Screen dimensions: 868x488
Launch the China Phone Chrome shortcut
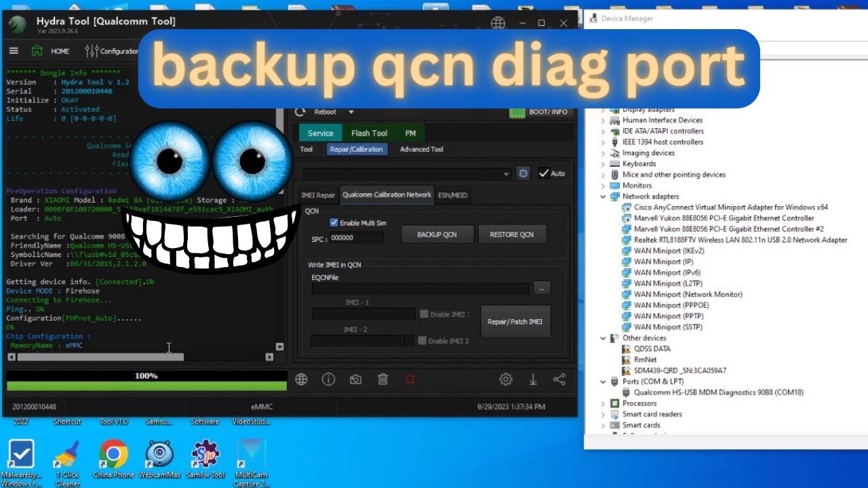(113, 459)
